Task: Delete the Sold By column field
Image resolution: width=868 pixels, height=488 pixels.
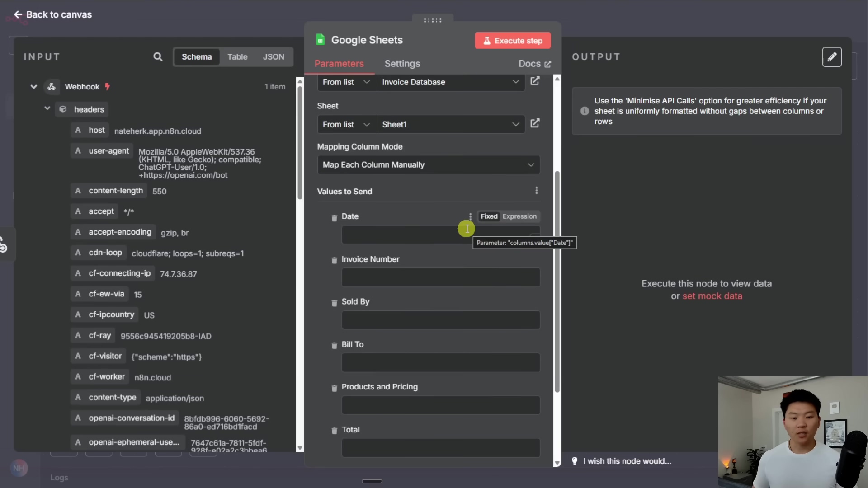Action: 335,303
